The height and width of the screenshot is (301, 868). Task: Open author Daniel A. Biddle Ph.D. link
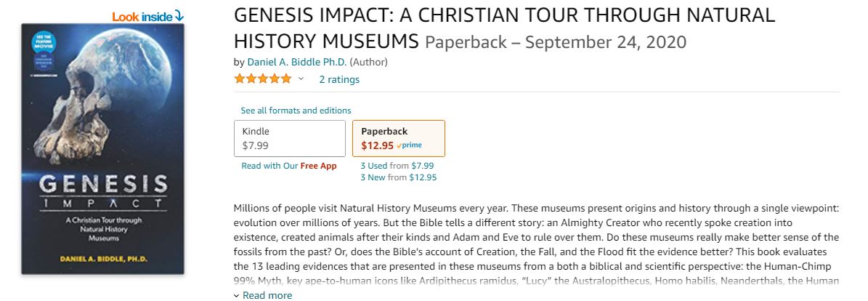coord(296,62)
